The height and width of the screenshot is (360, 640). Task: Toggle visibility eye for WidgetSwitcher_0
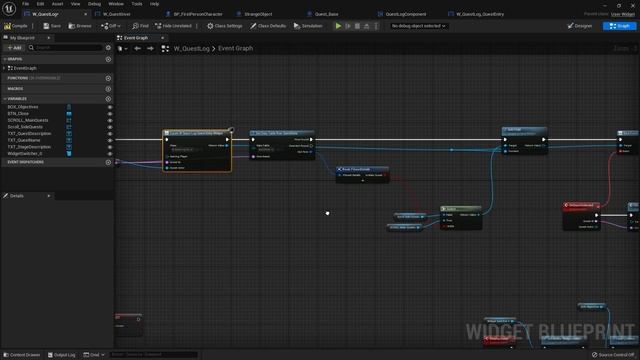click(109, 154)
